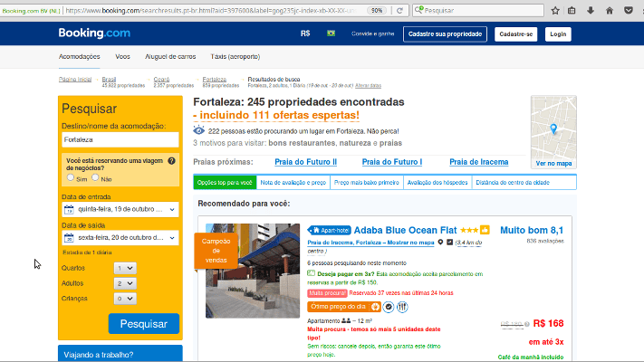Click the Login button
Viewport: 644px width, 362px height.
[558, 34]
